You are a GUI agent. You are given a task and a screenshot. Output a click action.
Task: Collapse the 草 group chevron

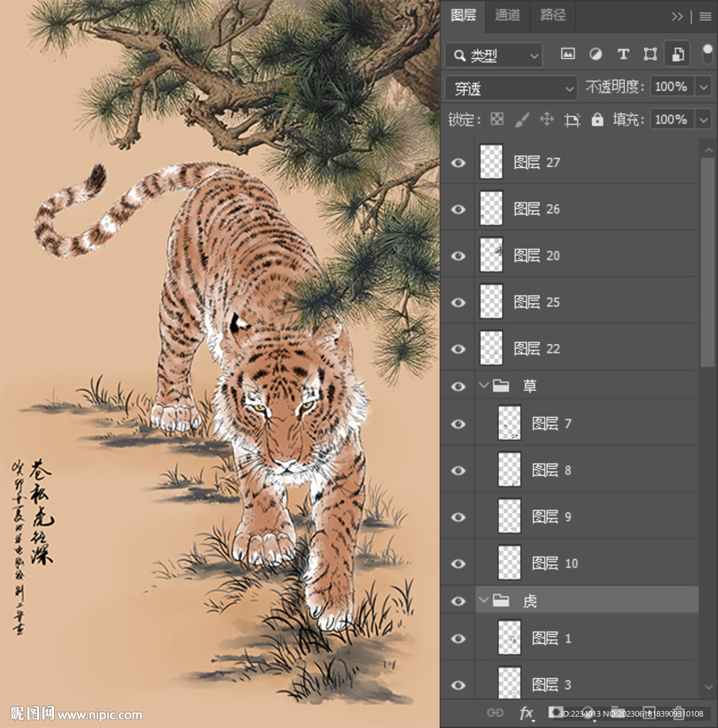[483, 385]
